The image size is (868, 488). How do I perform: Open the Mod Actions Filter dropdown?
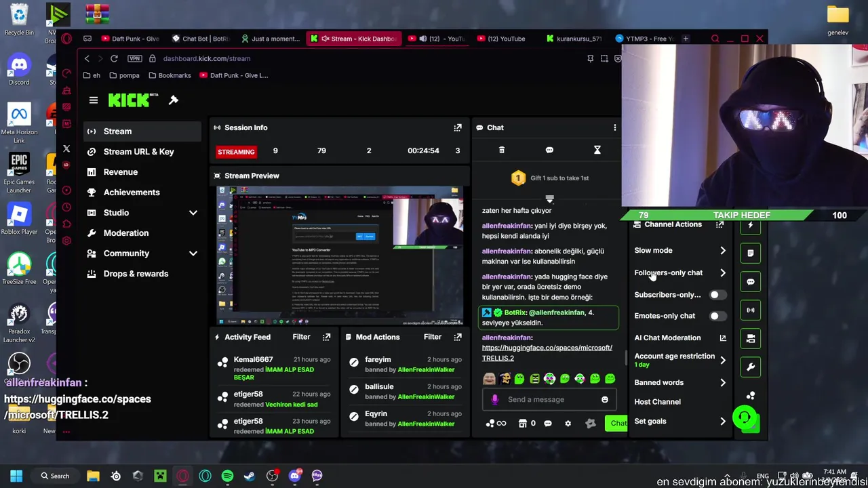pyautogui.click(x=433, y=337)
